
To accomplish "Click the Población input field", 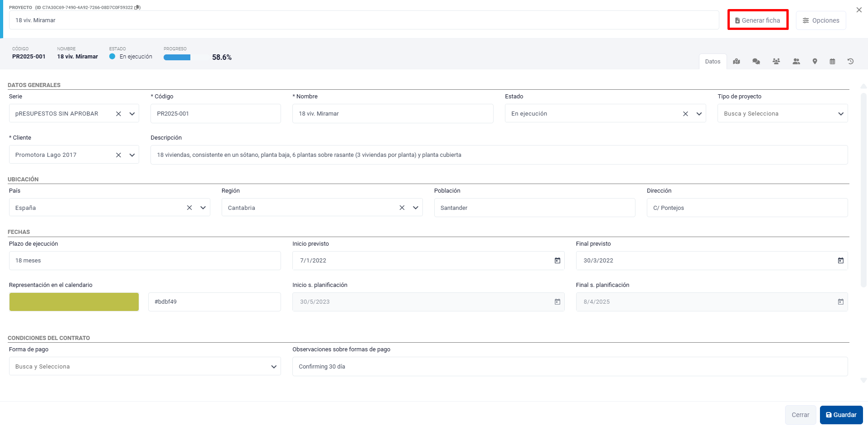I will coord(534,208).
